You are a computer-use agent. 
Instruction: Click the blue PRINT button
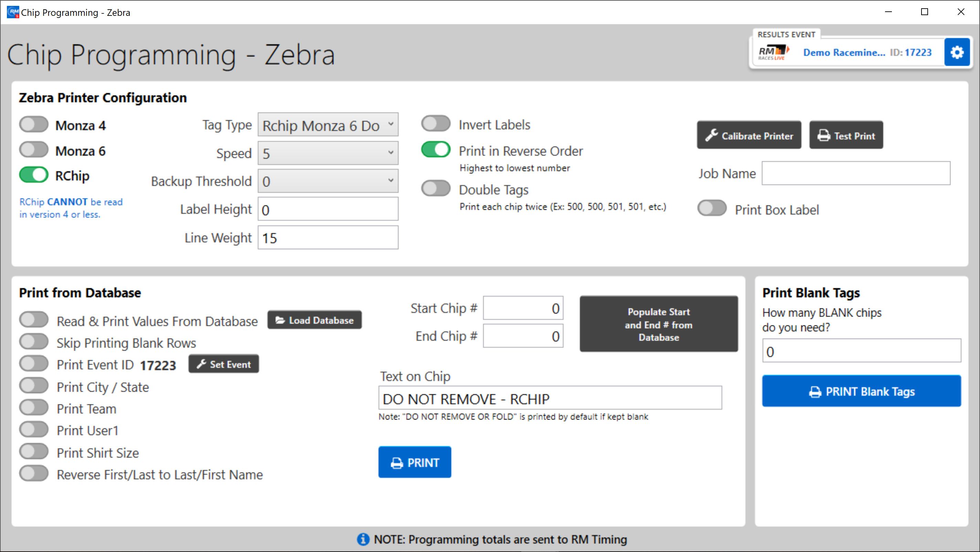[415, 462]
